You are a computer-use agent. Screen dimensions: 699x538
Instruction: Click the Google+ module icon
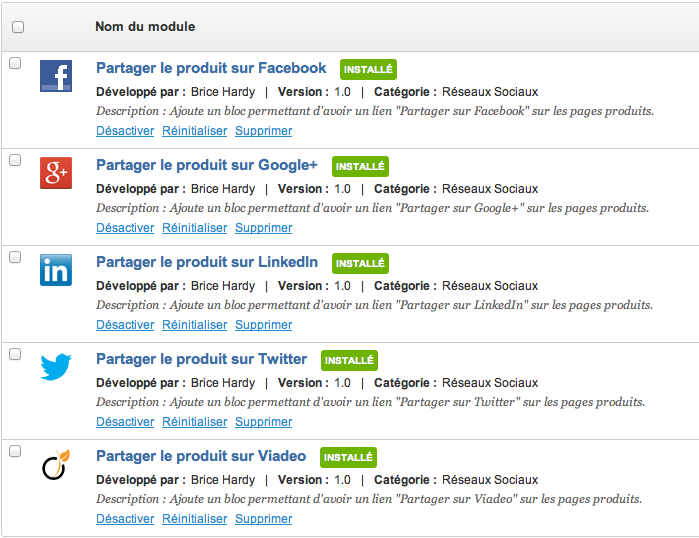(56, 173)
